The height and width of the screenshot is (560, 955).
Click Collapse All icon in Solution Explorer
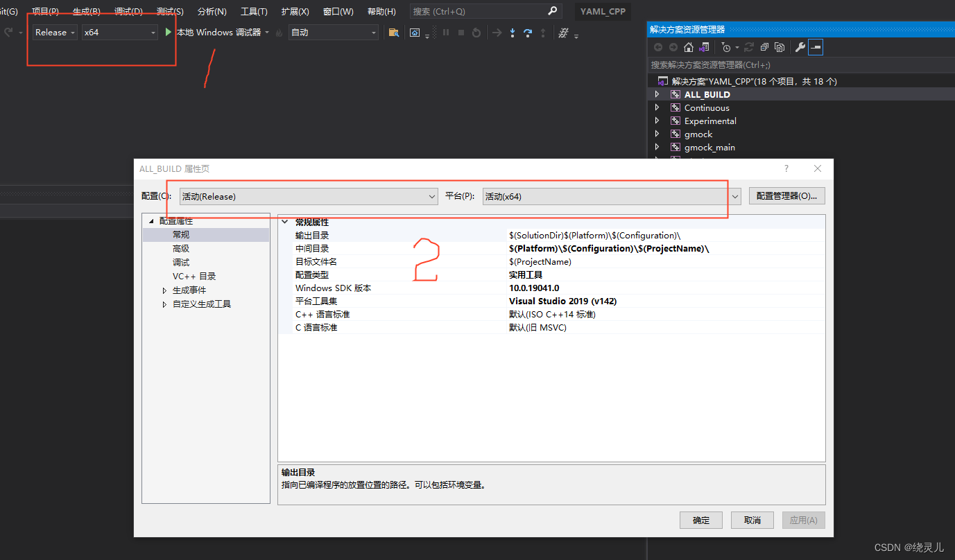(764, 47)
